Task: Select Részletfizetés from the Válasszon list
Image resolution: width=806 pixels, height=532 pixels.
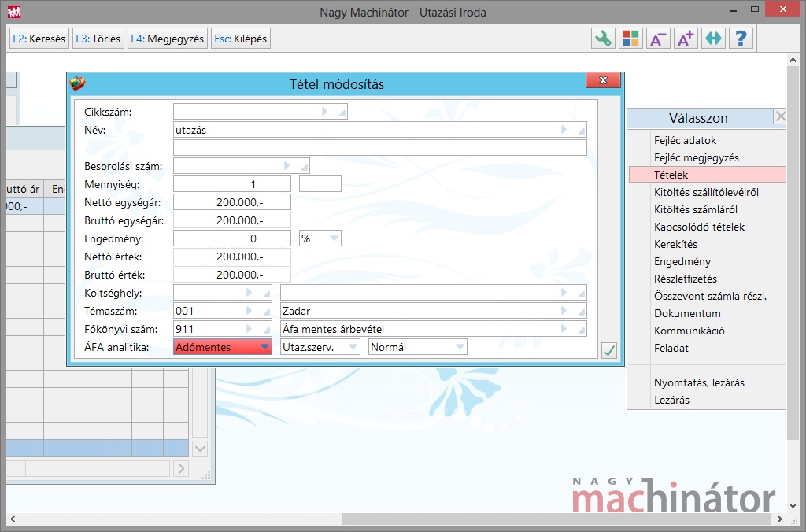Action: pyautogui.click(x=685, y=279)
